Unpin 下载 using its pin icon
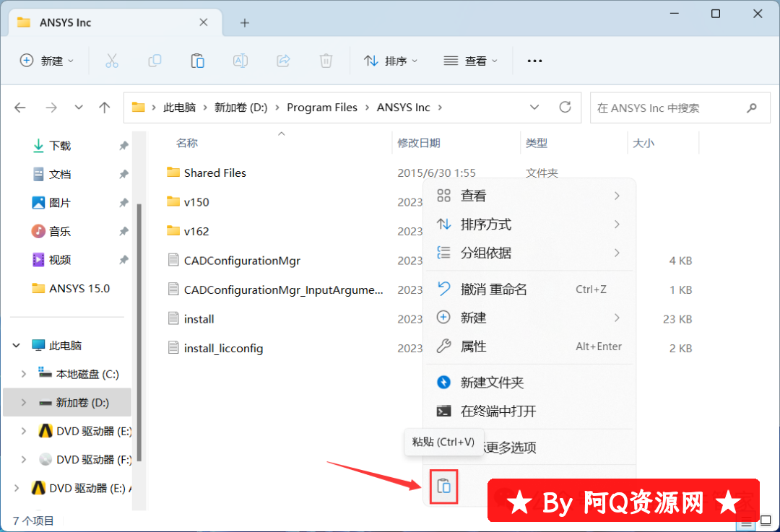The height and width of the screenshot is (532, 780). click(123, 146)
